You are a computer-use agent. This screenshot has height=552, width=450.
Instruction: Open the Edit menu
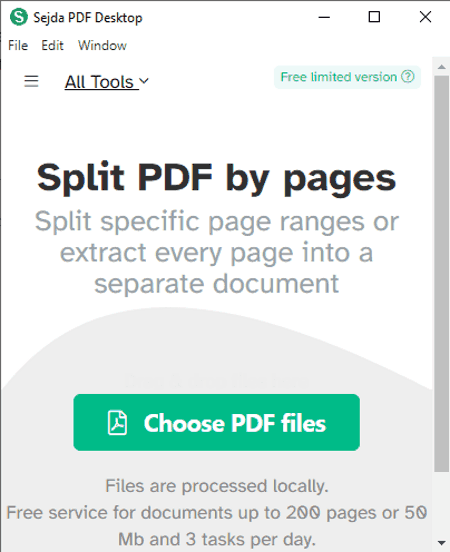pos(52,45)
